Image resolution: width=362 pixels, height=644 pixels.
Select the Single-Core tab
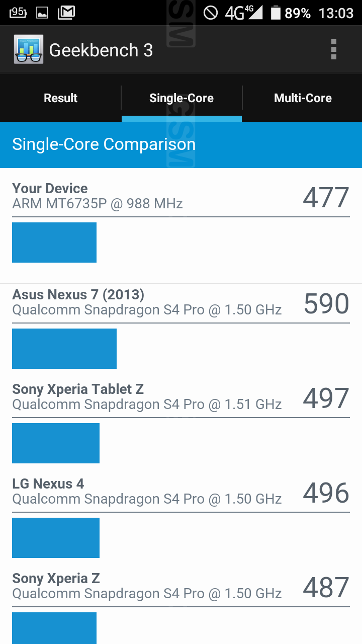tap(182, 98)
